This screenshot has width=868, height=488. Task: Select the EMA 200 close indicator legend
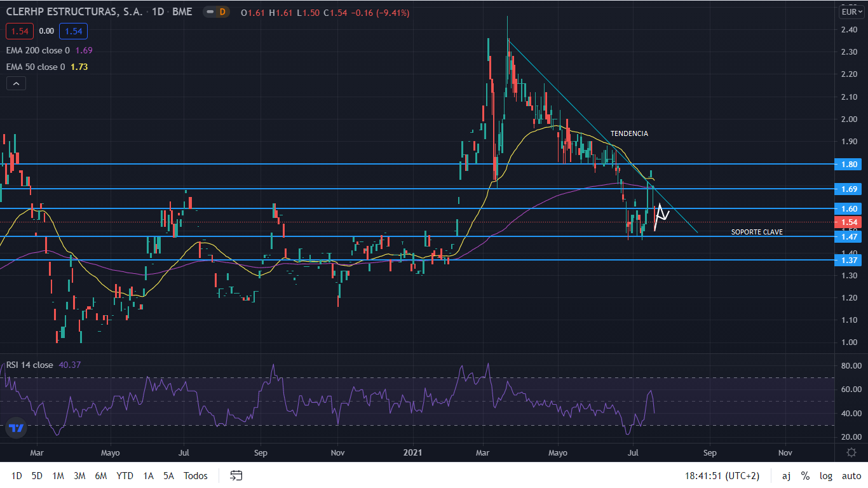[39, 50]
